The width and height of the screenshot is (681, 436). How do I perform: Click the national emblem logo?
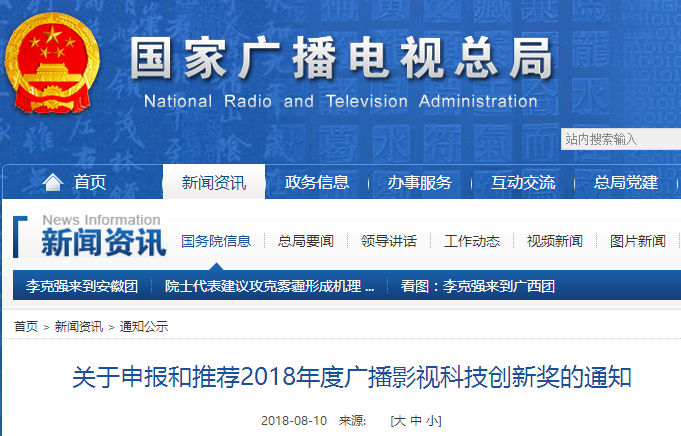pyautogui.click(x=52, y=63)
